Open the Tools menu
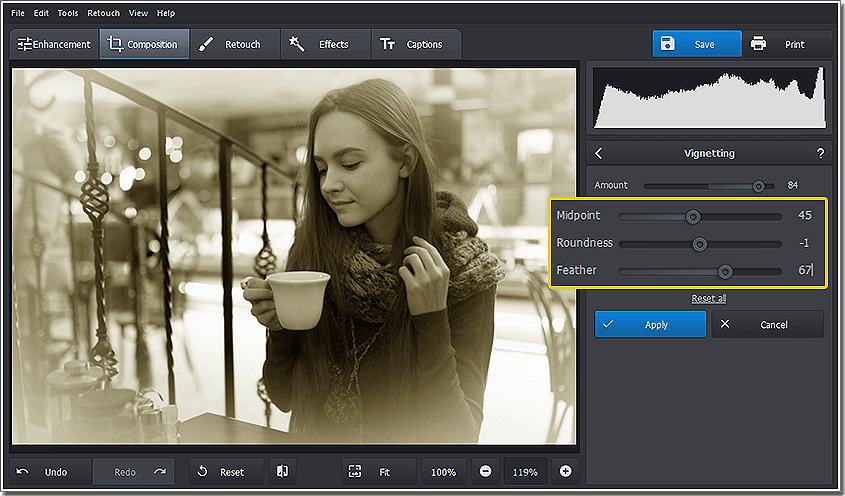 coord(68,13)
